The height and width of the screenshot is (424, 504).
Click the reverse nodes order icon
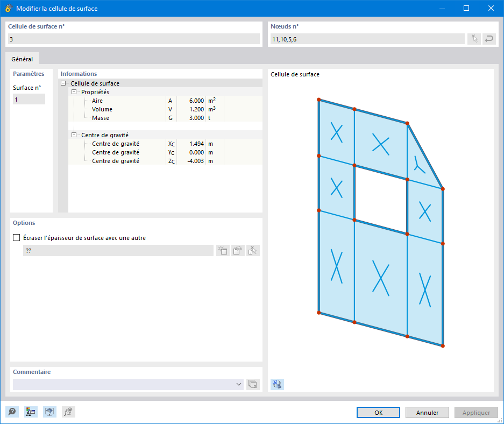(489, 39)
